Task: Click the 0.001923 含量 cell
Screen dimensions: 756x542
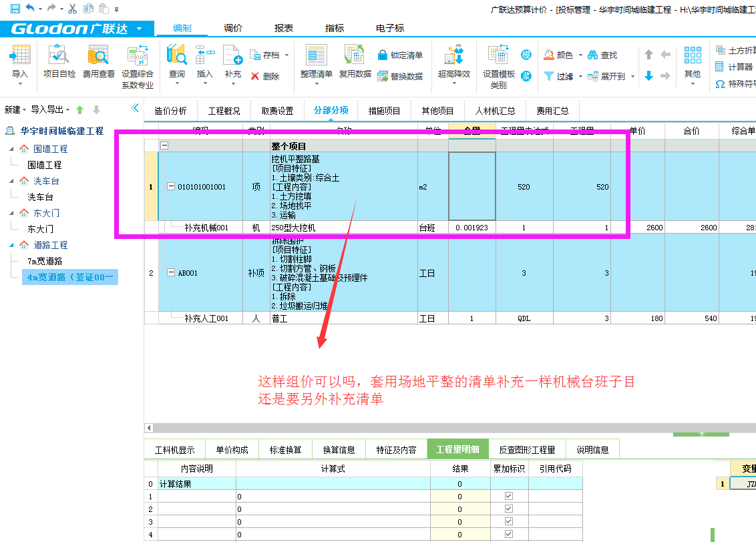Action: (472, 228)
